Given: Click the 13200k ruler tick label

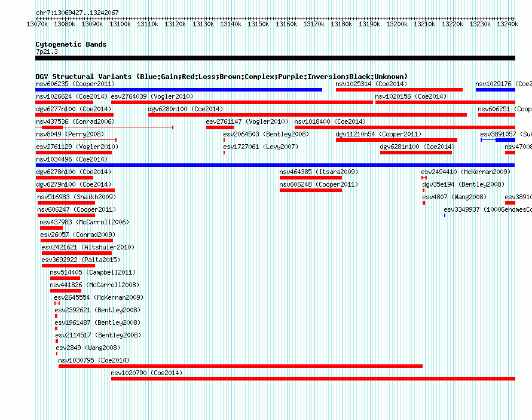Looking at the screenshot, I should point(397,24).
